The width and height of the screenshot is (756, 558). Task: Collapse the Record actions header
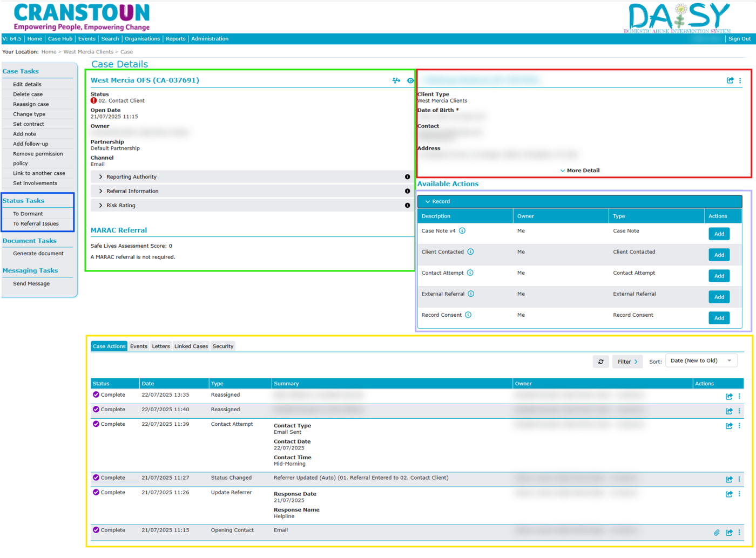click(579, 201)
